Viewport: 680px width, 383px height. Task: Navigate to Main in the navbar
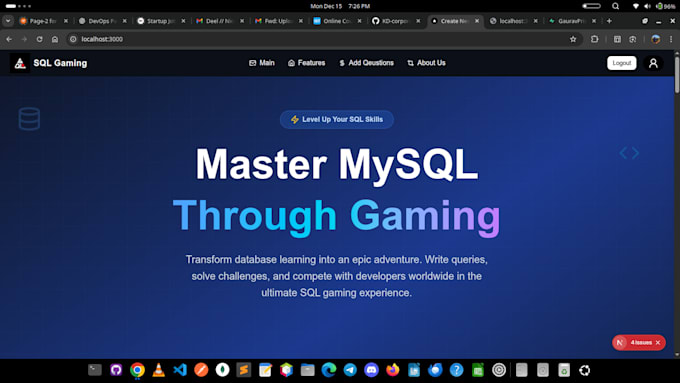(x=262, y=63)
